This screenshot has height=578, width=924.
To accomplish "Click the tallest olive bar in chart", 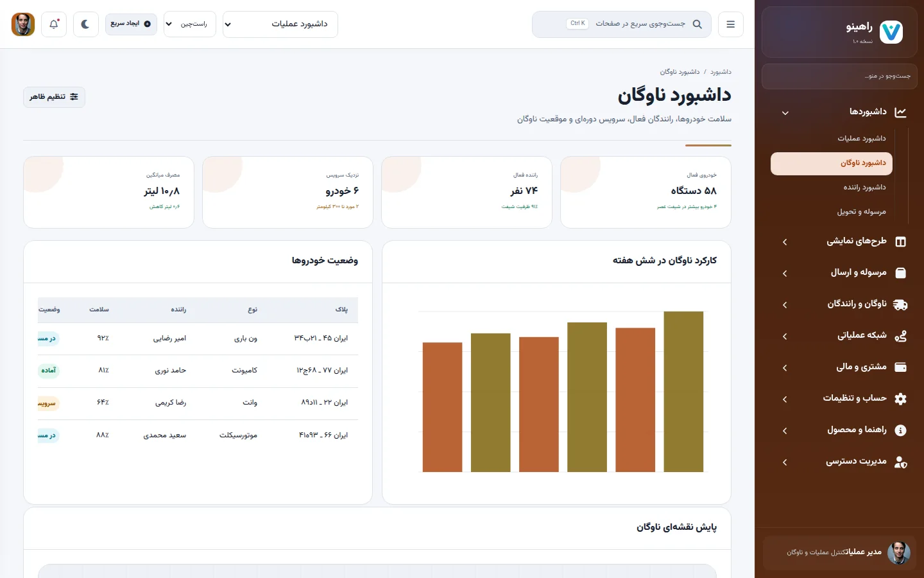I will pos(683,392).
